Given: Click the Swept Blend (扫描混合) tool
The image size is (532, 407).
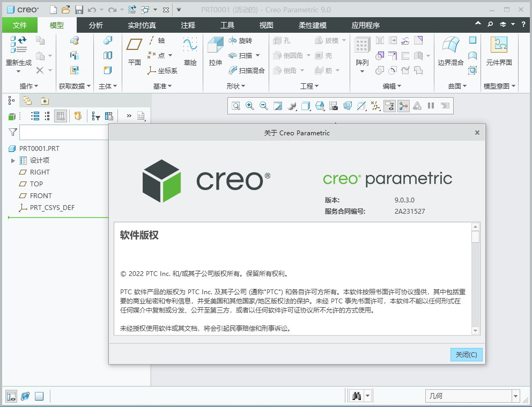Looking at the screenshot, I should [246, 70].
